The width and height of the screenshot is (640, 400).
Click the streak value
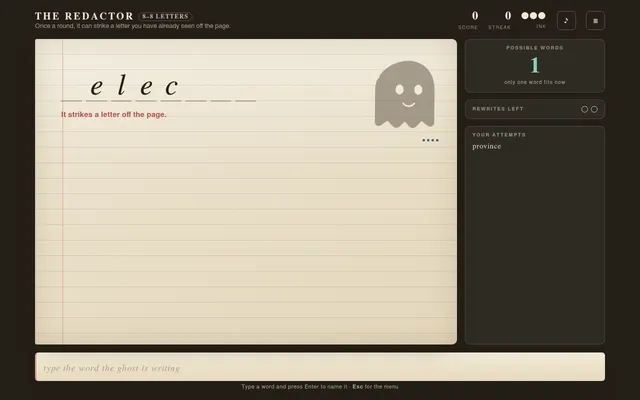tap(508, 16)
